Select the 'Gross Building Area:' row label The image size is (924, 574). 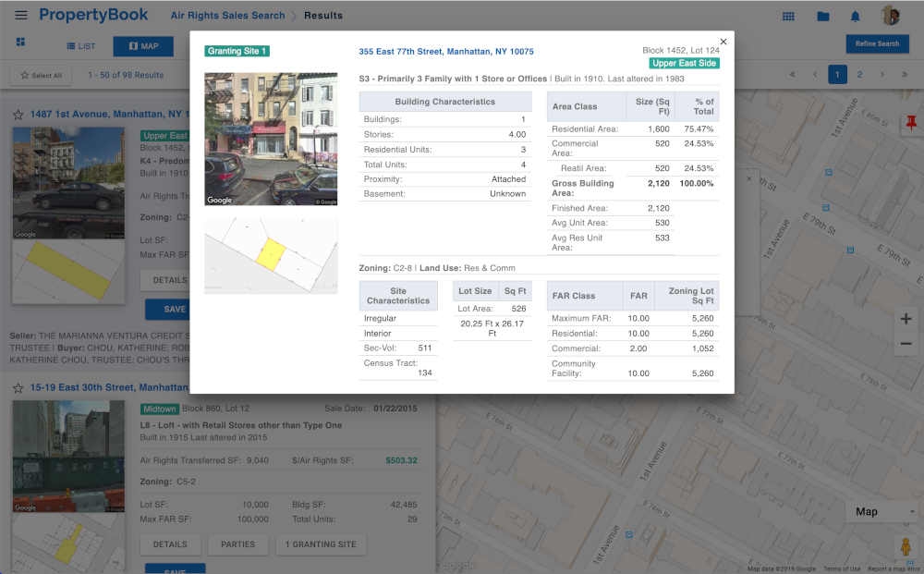point(583,188)
